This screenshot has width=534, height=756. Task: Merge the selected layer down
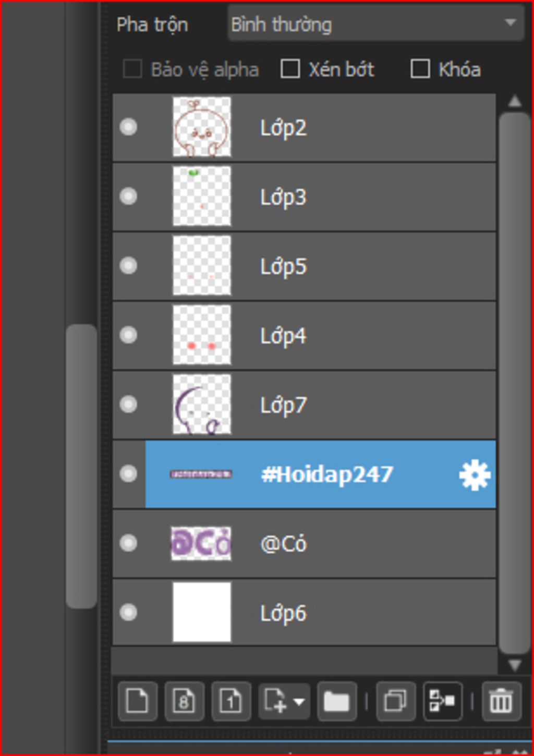[x=442, y=701]
